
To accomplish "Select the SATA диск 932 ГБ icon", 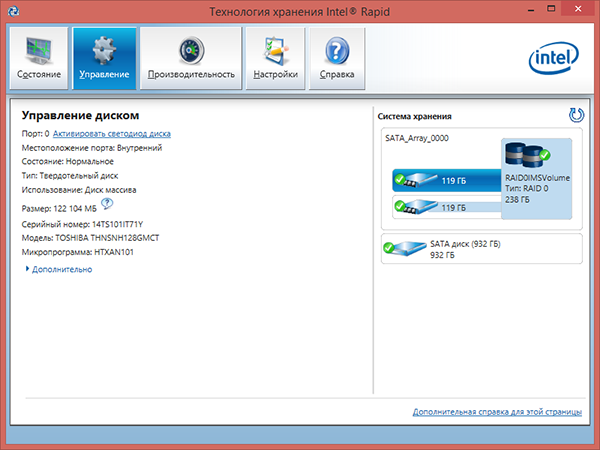I will click(x=405, y=248).
